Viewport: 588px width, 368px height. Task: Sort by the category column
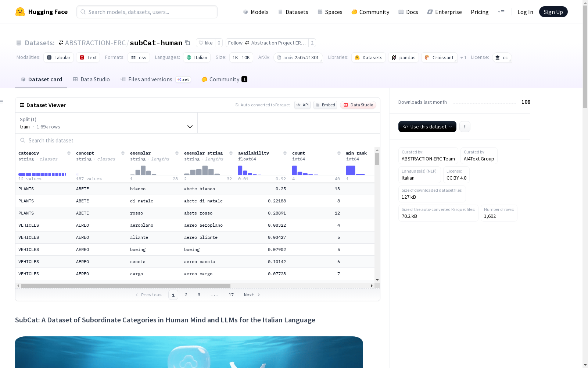click(69, 153)
